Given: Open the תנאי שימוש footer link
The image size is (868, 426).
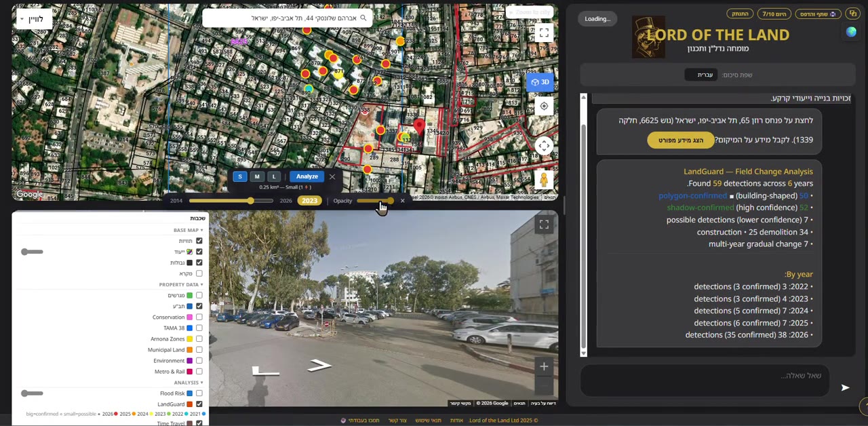Looking at the screenshot, I should tap(428, 421).
